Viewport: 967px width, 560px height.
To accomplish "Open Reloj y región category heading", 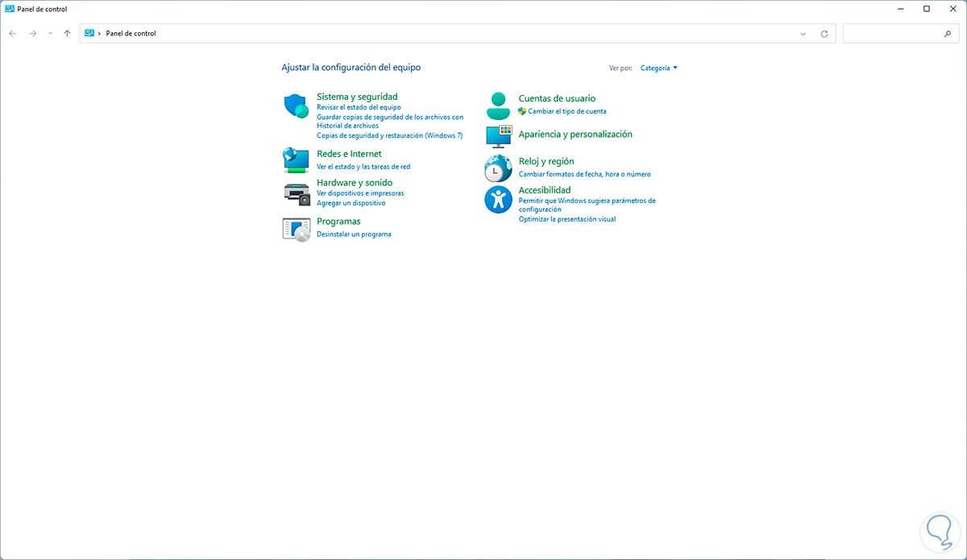I will tap(546, 162).
